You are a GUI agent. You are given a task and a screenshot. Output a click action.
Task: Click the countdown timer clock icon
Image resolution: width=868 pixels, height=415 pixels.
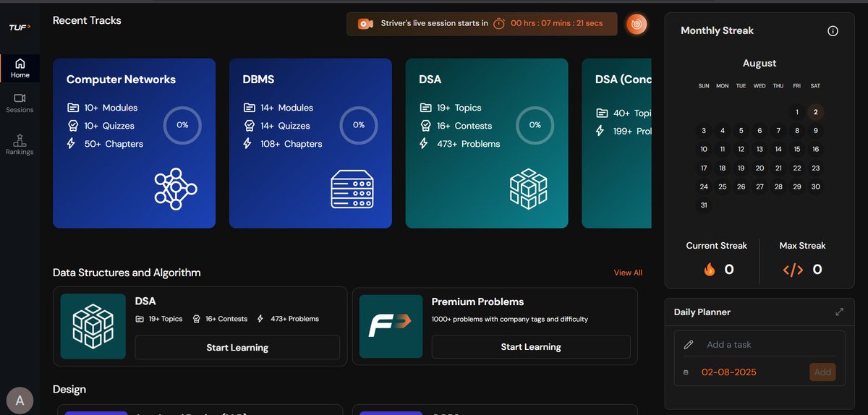pos(499,24)
